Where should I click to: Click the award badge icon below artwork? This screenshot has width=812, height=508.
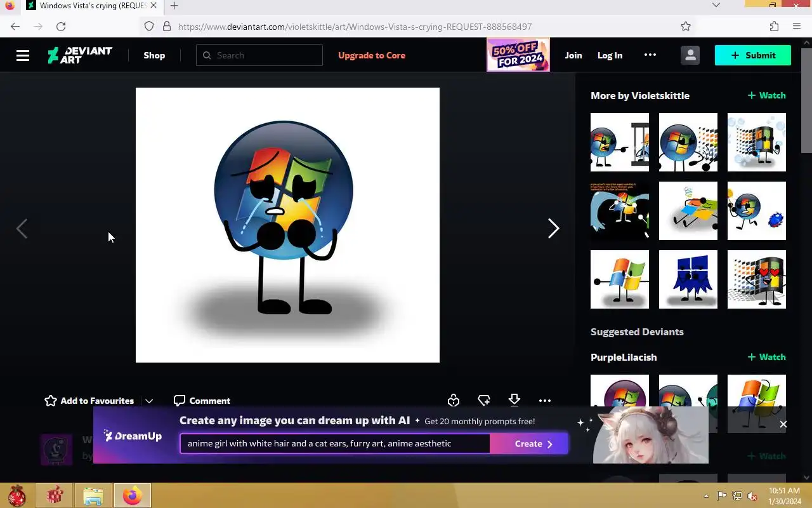[x=454, y=400]
